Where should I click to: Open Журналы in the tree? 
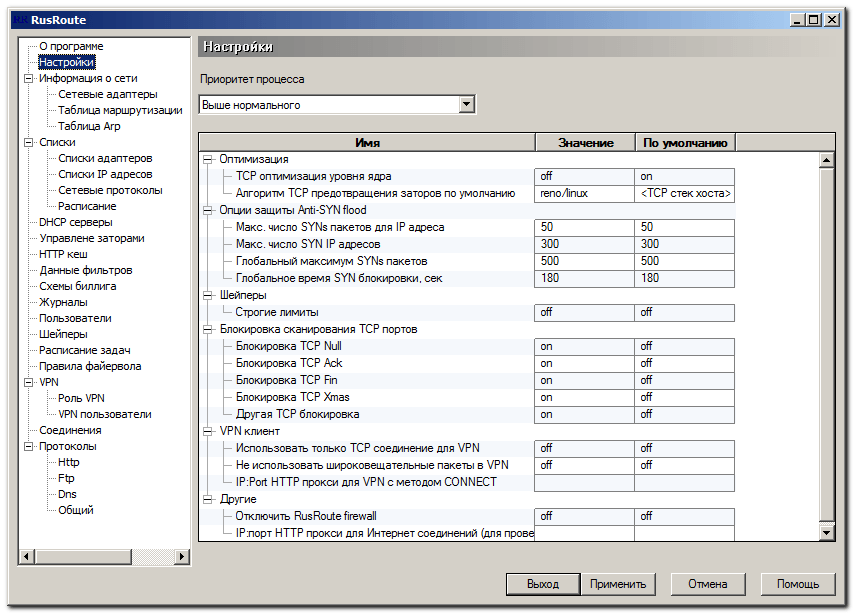(63, 302)
